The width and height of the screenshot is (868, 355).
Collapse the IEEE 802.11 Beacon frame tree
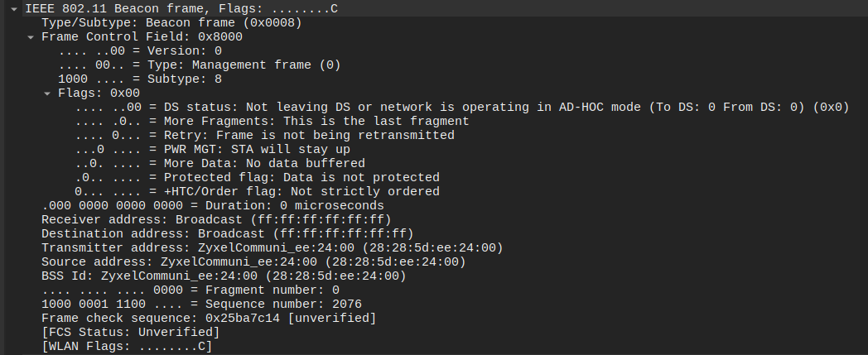tap(14, 9)
